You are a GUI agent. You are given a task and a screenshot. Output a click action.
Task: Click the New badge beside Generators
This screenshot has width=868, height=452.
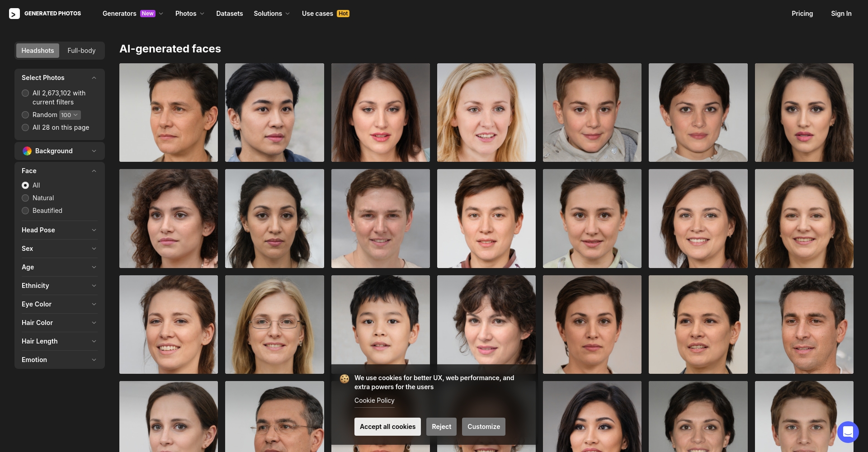pos(148,14)
